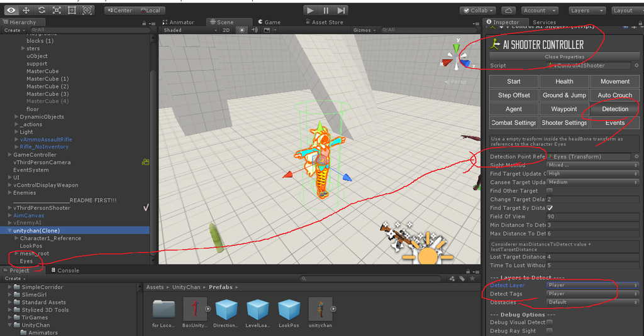Enable the Find Other Target checkbox

click(550, 191)
